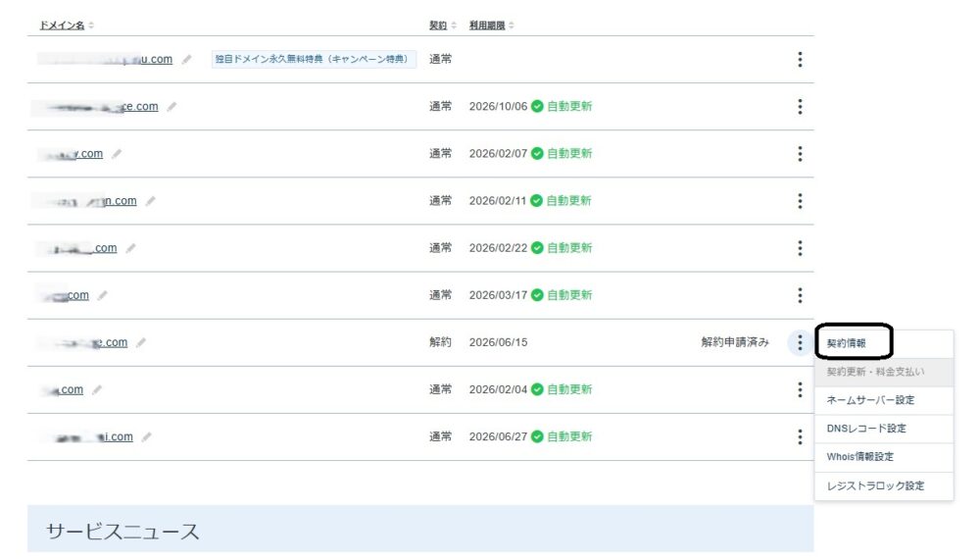Choose ネームサーバー設定 in the menu
This screenshot has width=980, height=560.
[x=869, y=400]
